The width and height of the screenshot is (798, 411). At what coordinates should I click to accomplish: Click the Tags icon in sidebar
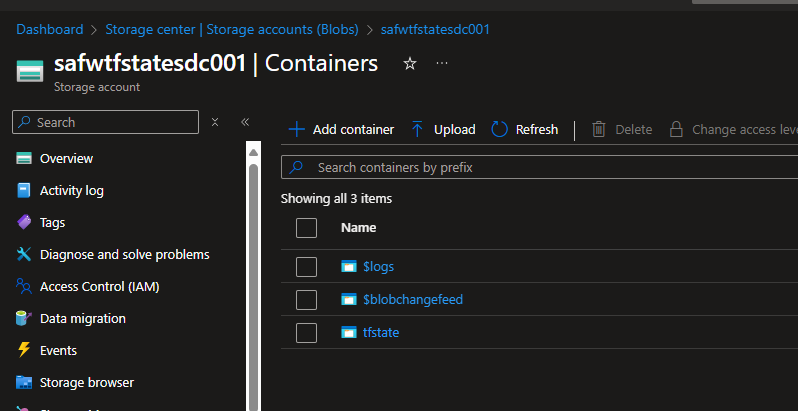coord(24,222)
